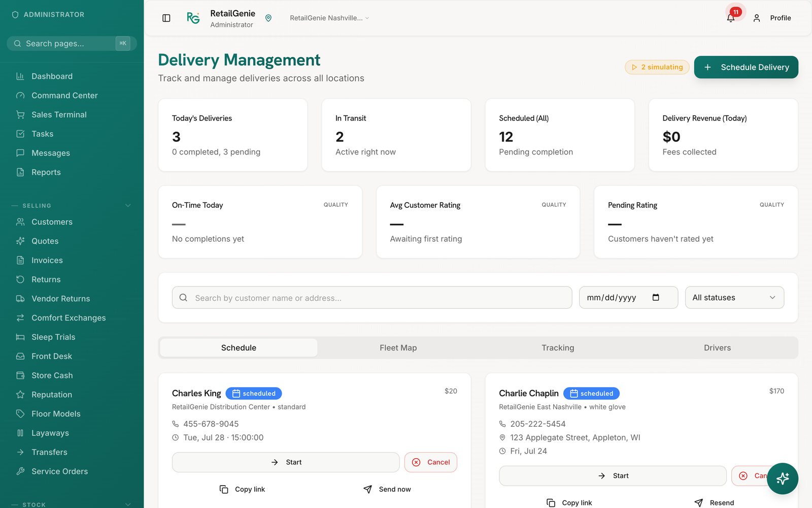The width and height of the screenshot is (812, 508).
Task: Click the Store Cash wallet icon
Action: (x=20, y=375)
